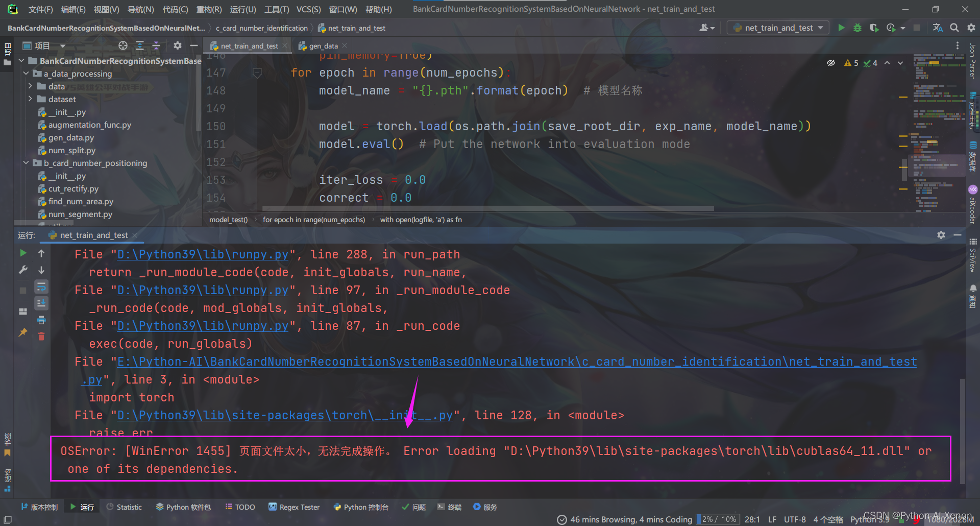980x526 pixels.
Task: Expand the dataset folder
Action: click(x=30, y=99)
